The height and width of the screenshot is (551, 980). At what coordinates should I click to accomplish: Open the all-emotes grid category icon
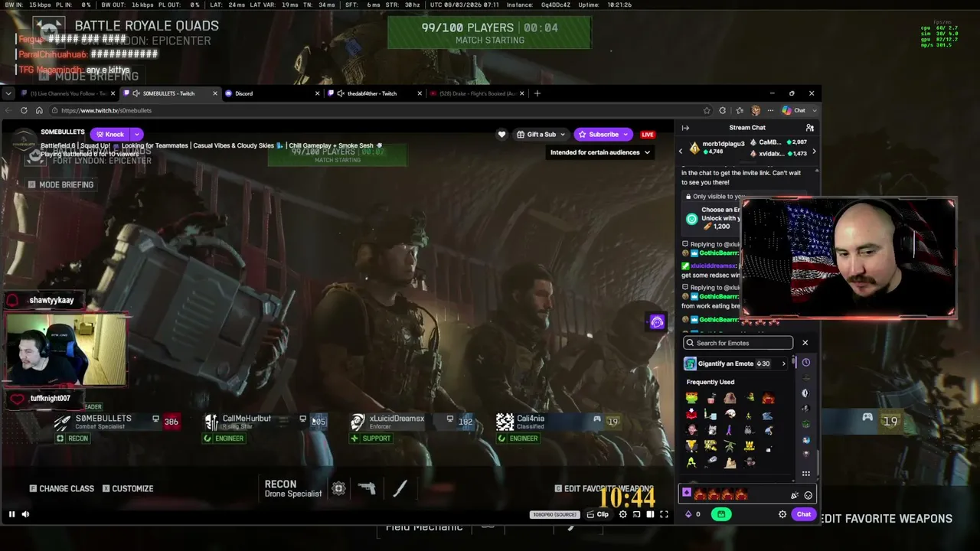[x=805, y=474]
